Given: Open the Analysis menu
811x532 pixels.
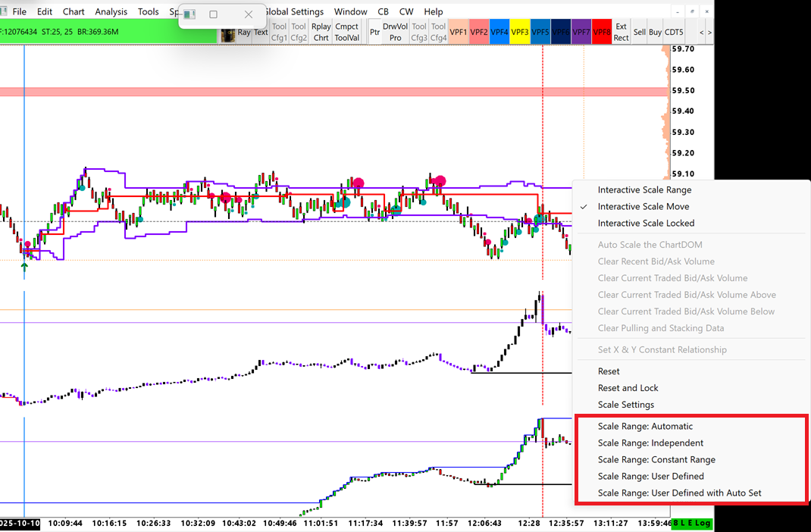Looking at the screenshot, I should coord(111,11).
